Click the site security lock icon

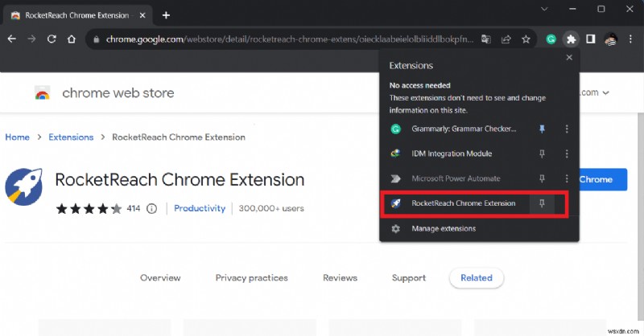pos(97,39)
